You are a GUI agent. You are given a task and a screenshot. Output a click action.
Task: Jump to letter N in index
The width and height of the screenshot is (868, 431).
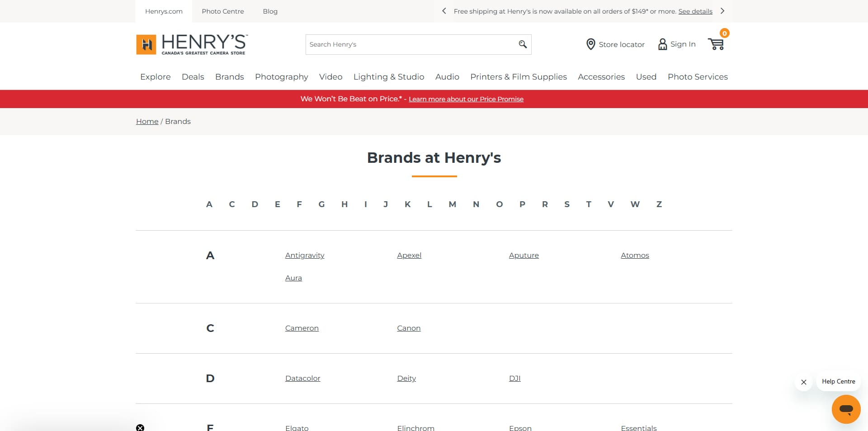[476, 204]
